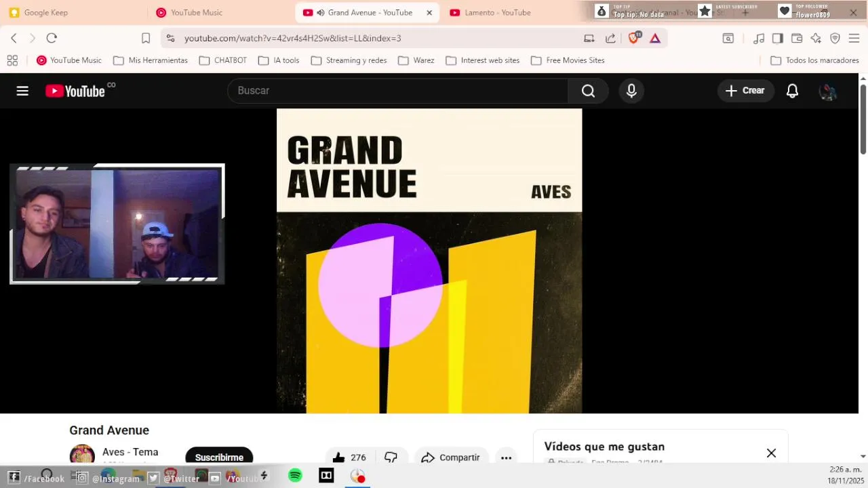868x488 pixels.
Task: Open Interest web sites bookmark folder
Action: [483, 60]
